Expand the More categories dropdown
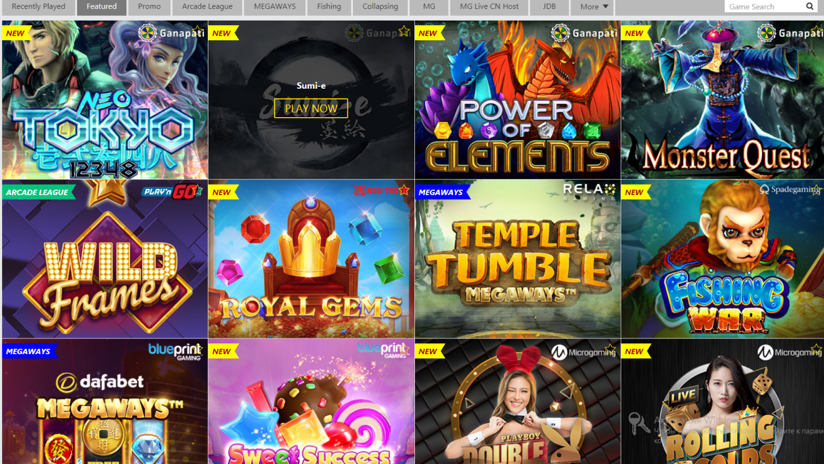This screenshot has width=824, height=464. [594, 7]
